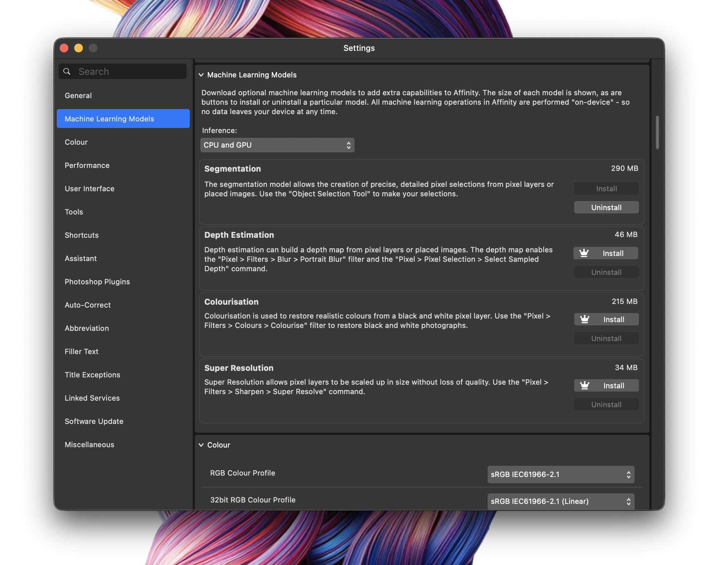Collapse the Colour section chevron

coord(201,445)
